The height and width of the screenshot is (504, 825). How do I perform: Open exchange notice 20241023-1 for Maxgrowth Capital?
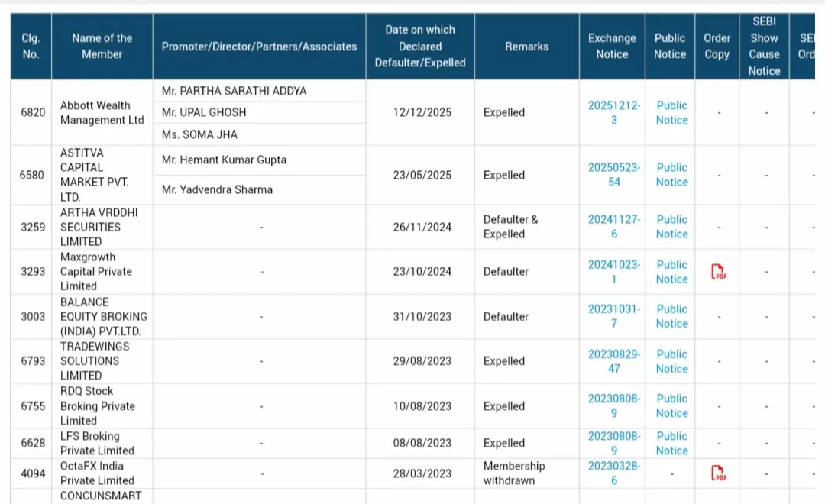coord(612,272)
